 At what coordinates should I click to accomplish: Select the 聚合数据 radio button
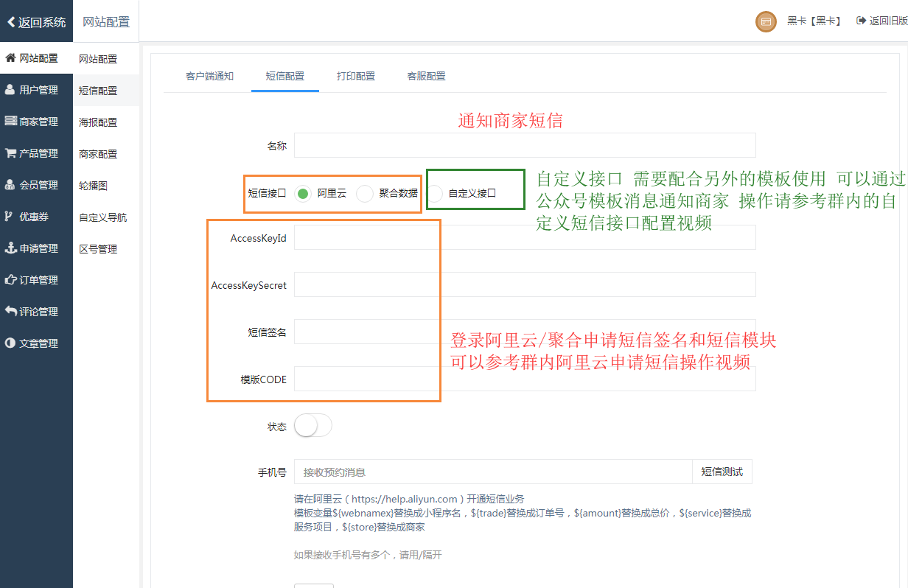tap(364, 194)
